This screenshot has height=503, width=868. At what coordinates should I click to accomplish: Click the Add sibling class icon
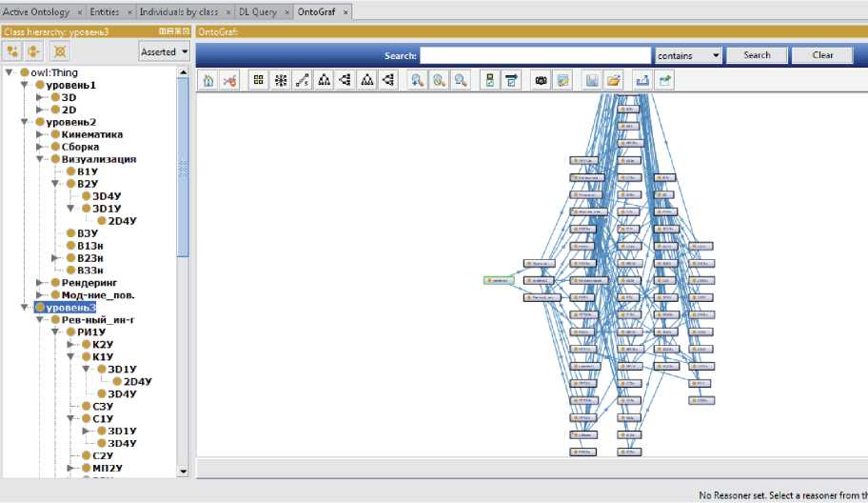[x=33, y=52]
